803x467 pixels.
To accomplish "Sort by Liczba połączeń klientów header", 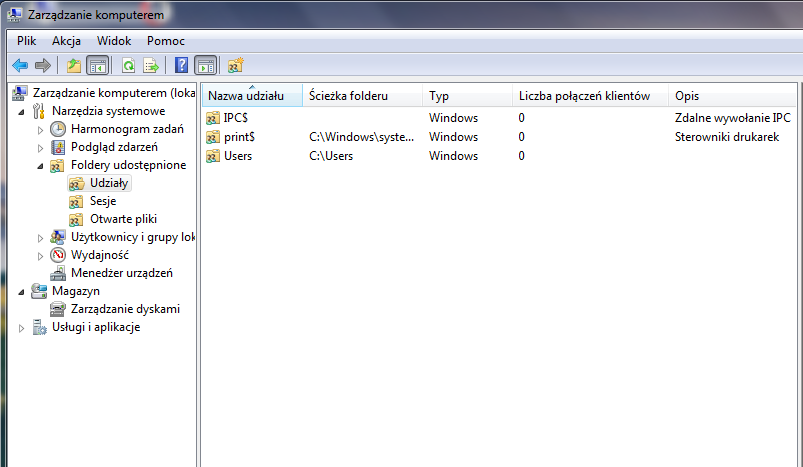I will [x=590, y=96].
